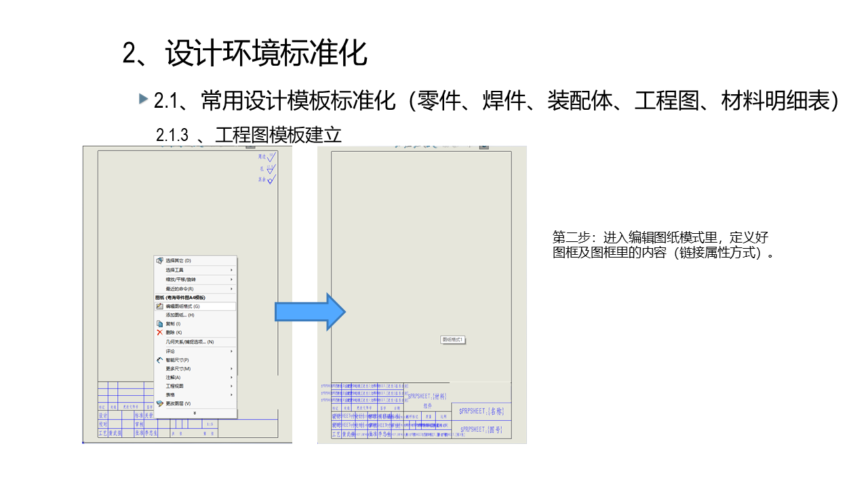Click the $PRPSHEET:{图号} title block field
Viewport: 868px width, 488px height.
[481, 429]
